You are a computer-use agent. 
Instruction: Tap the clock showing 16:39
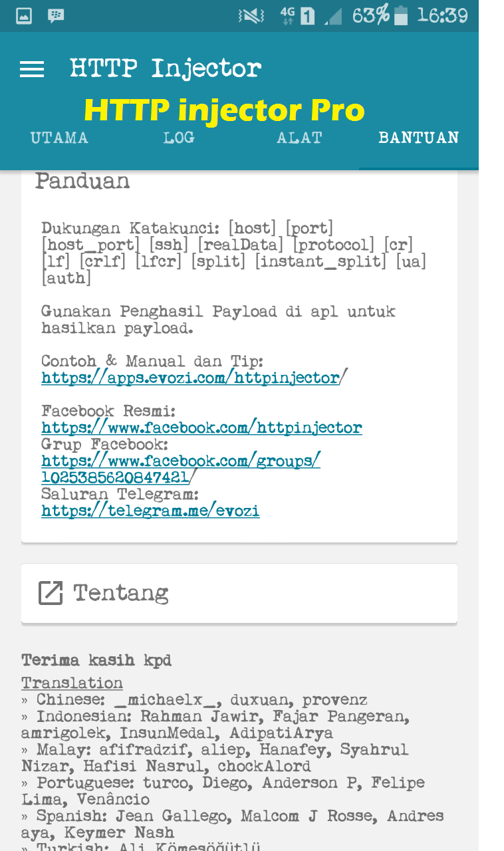pos(442,16)
